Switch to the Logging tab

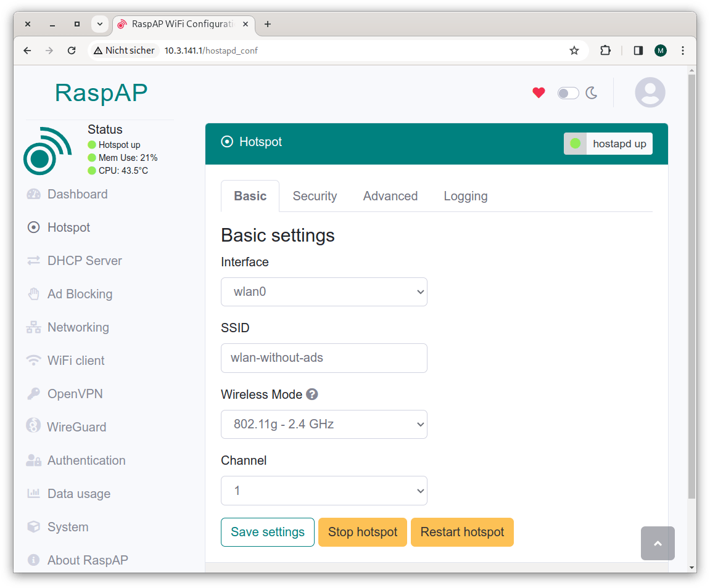click(x=466, y=196)
